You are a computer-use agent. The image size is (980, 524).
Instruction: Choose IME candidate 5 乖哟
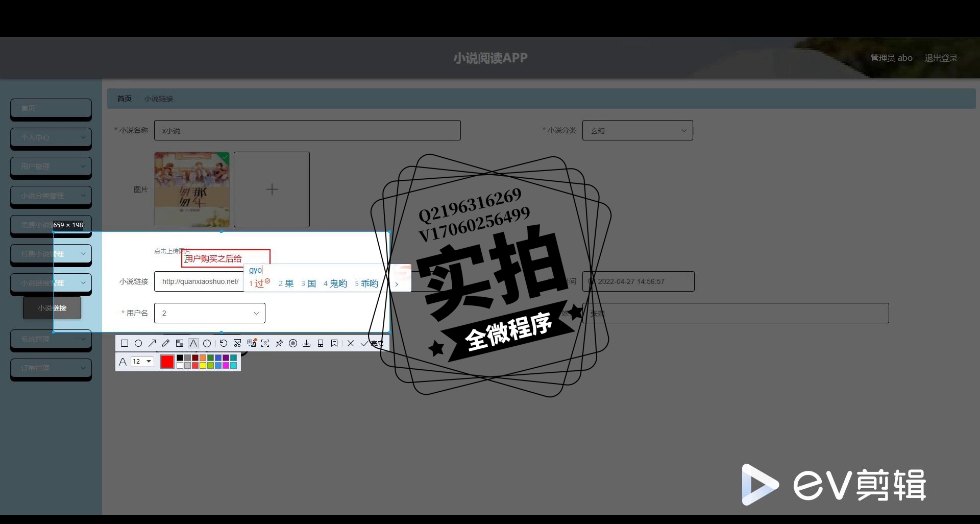click(x=366, y=283)
